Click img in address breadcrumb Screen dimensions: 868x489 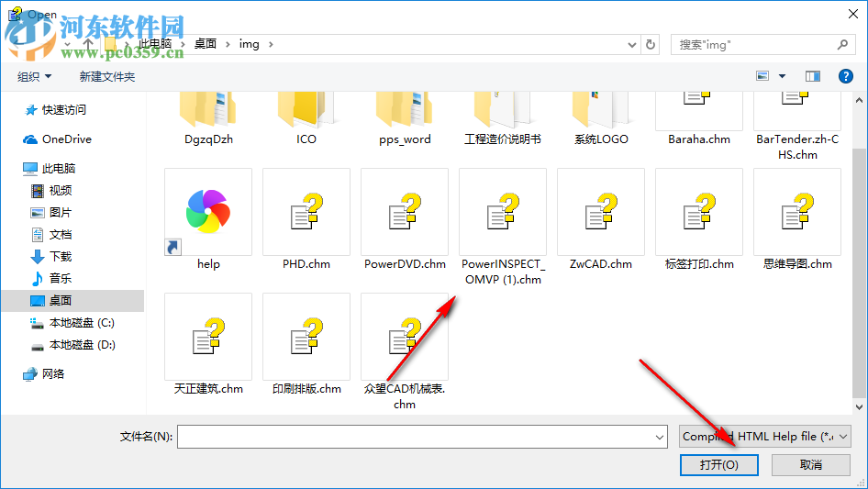tap(249, 44)
